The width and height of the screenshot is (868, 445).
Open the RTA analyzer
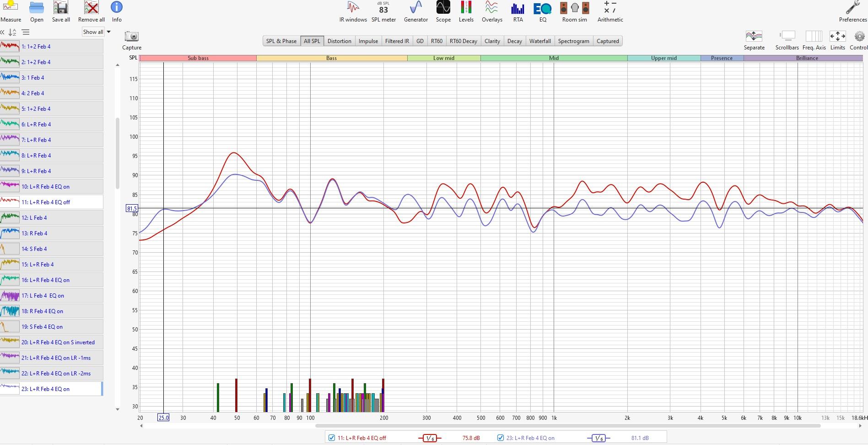(518, 11)
